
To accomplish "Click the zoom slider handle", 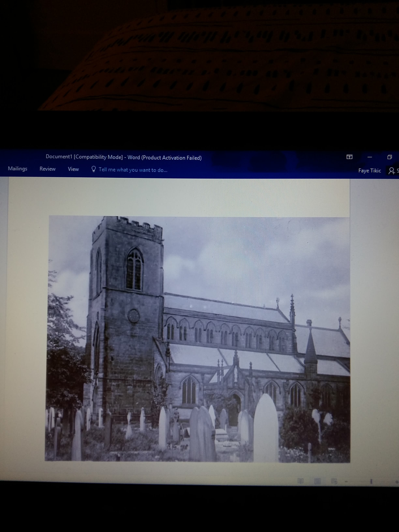I will [371, 481].
